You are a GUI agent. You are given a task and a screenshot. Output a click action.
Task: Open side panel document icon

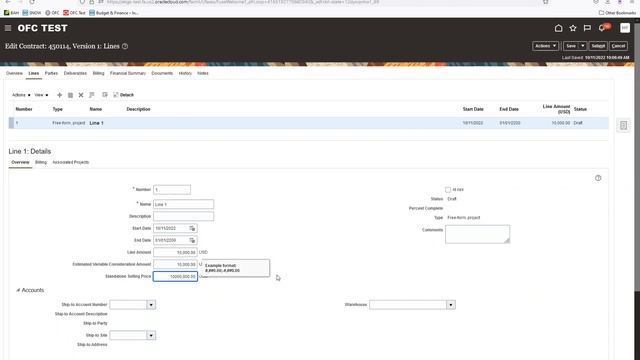[x=623, y=125]
